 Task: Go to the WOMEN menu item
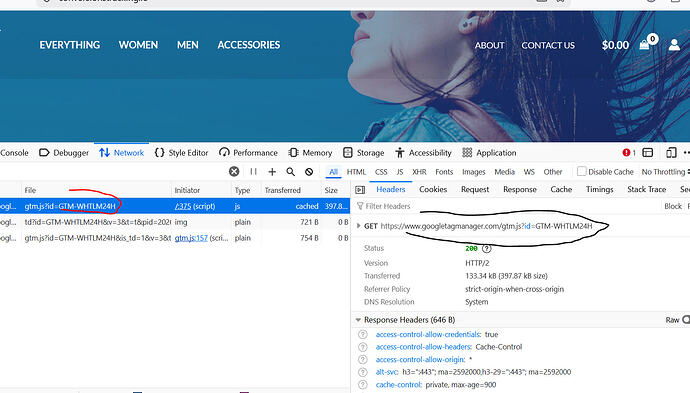click(138, 45)
